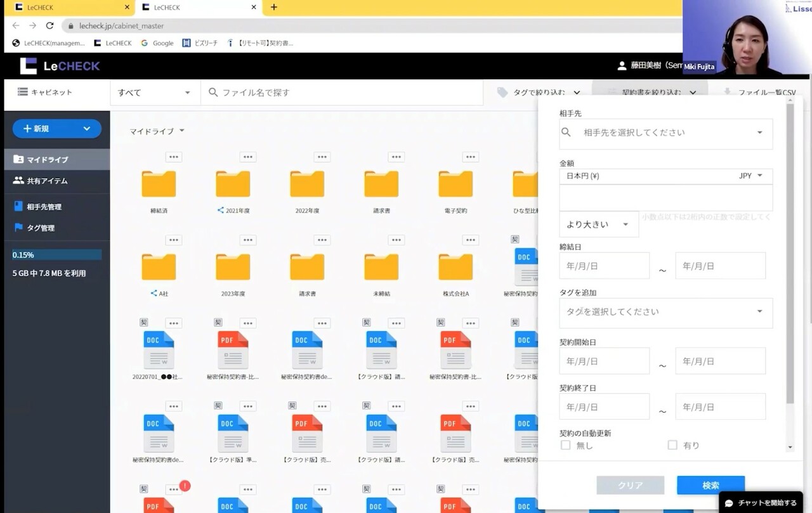
Task: Open the より大きい comparison dropdown
Action: coord(598,224)
